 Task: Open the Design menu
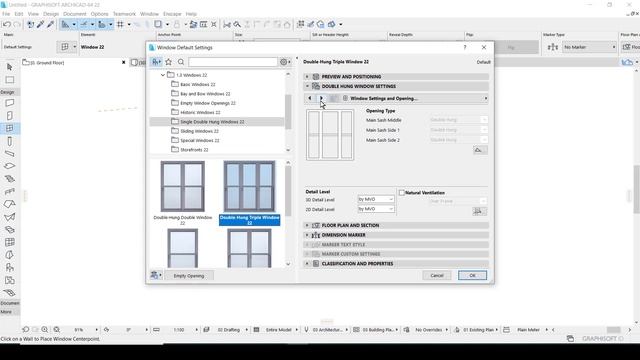tap(51, 14)
